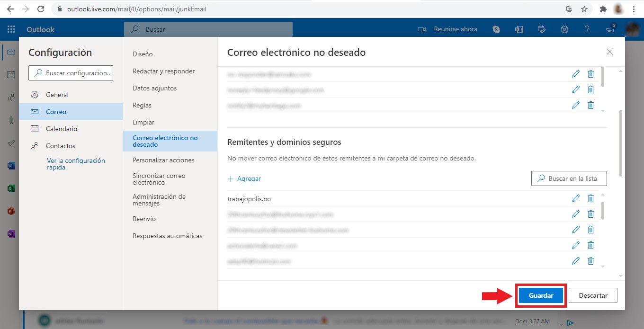
Task: Open the Word app in left sidebar
Action: (x=11, y=166)
